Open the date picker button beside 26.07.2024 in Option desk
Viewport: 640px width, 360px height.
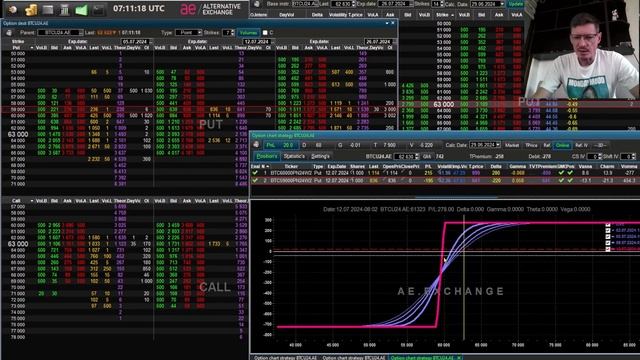395,42
